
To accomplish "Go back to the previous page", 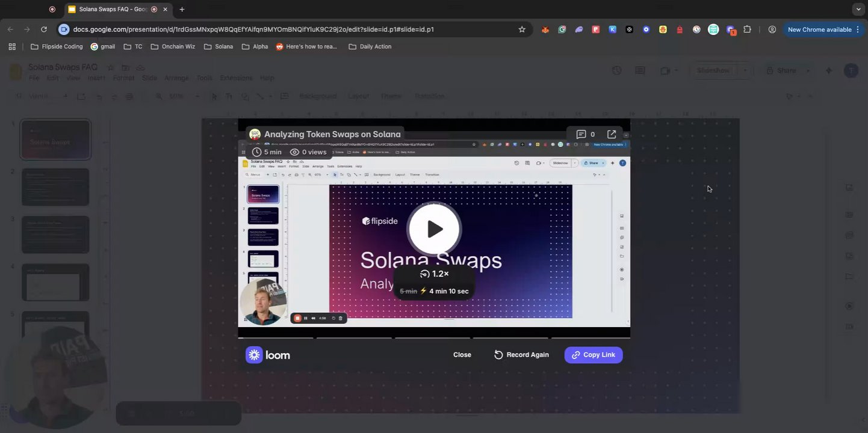I will pyautogui.click(x=10, y=29).
